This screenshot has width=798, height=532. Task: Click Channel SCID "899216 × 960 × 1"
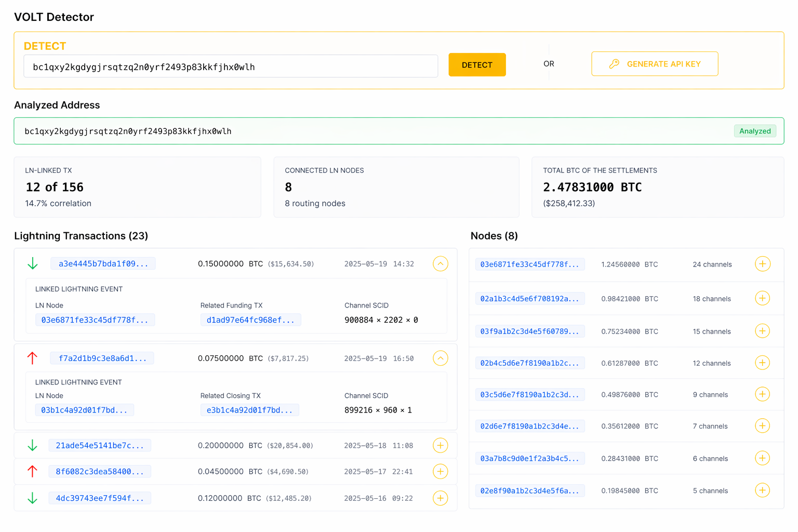378,410
